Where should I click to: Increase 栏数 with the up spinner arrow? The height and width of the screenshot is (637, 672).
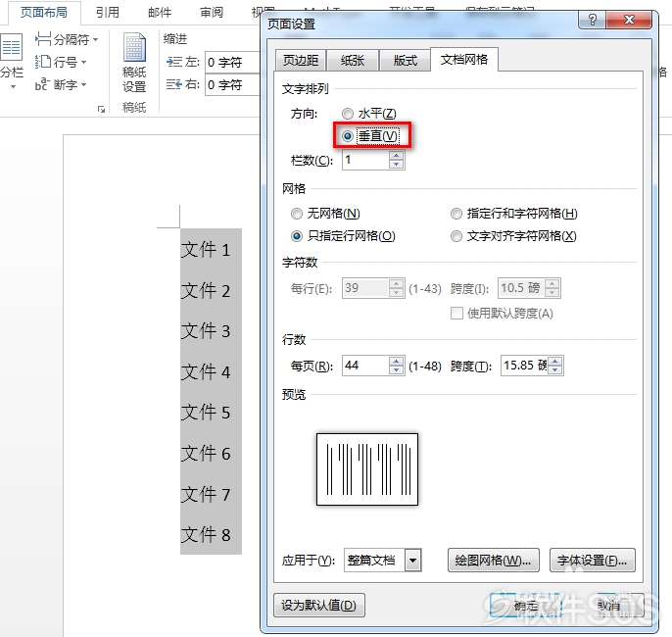coord(397,155)
